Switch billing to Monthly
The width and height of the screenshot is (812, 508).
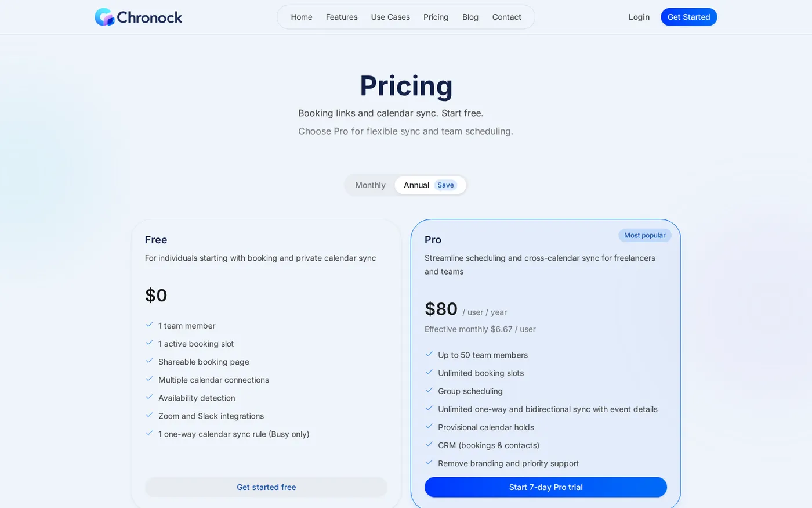pos(370,185)
